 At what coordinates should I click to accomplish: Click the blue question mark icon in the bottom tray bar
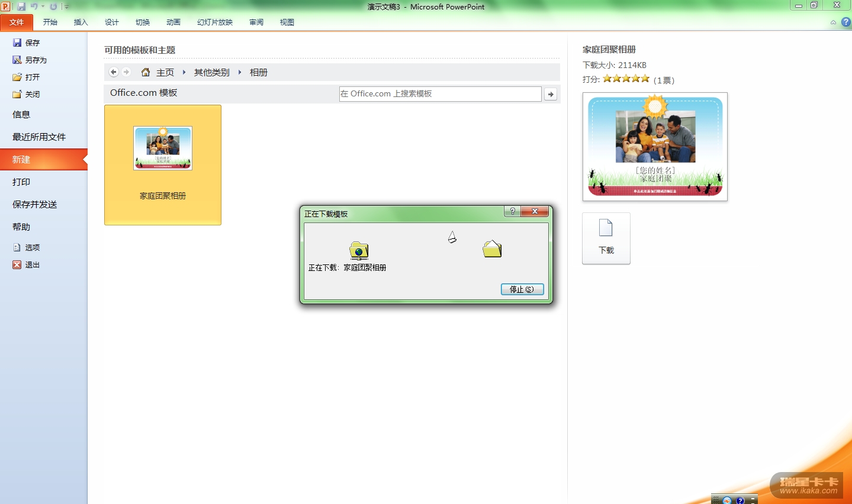[740, 500]
